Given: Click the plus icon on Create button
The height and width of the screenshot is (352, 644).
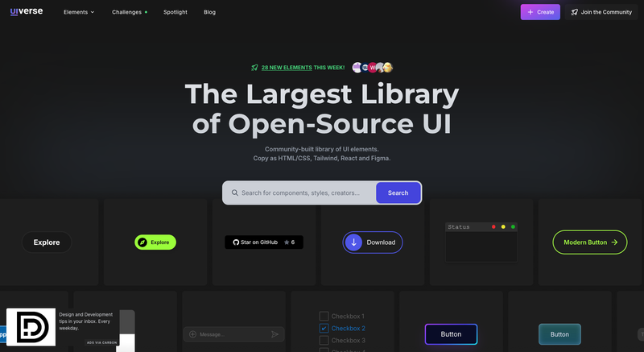Looking at the screenshot, I should pyautogui.click(x=530, y=12).
